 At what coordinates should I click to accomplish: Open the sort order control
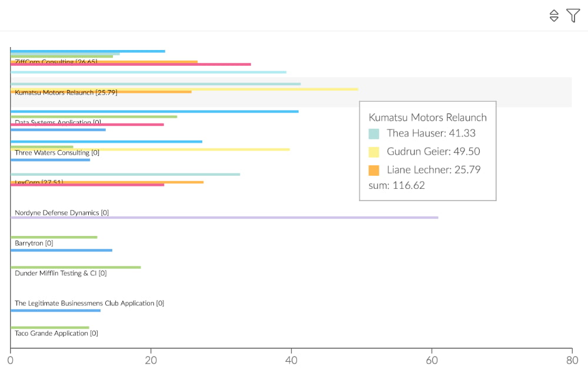554,16
